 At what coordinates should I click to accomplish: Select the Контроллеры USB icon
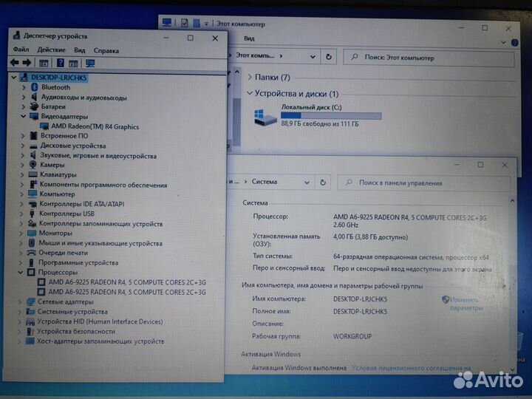[x=33, y=214]
